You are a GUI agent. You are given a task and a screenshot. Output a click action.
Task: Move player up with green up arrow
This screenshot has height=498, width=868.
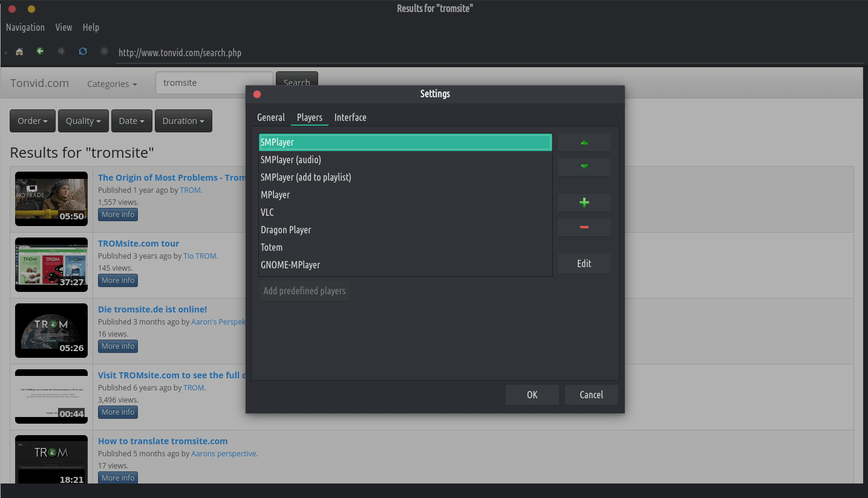[584, 143]
